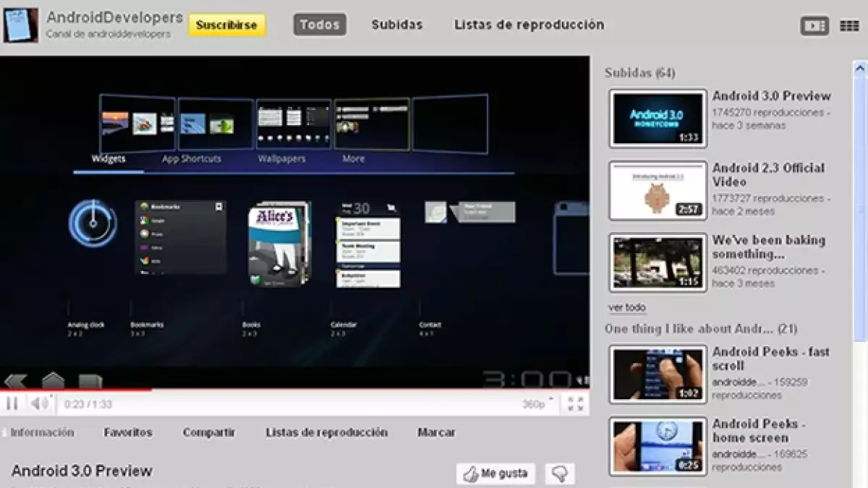Open Android 2.3 Official Video thumbnail

coord(658,190)
